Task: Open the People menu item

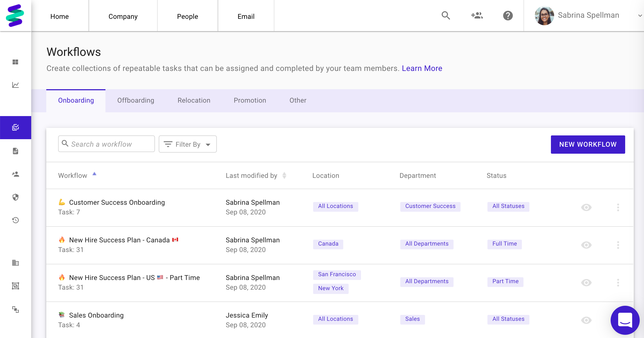Action: (x=187, y=16)
